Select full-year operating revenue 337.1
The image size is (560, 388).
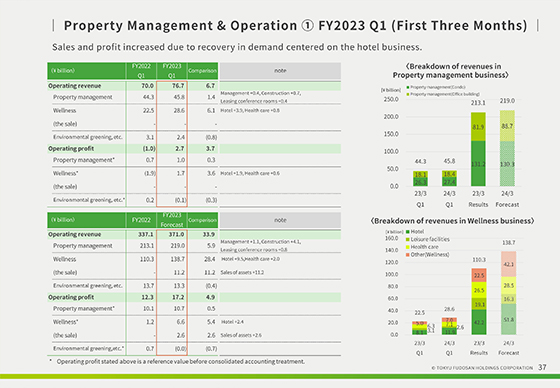[x=146, y=234]
